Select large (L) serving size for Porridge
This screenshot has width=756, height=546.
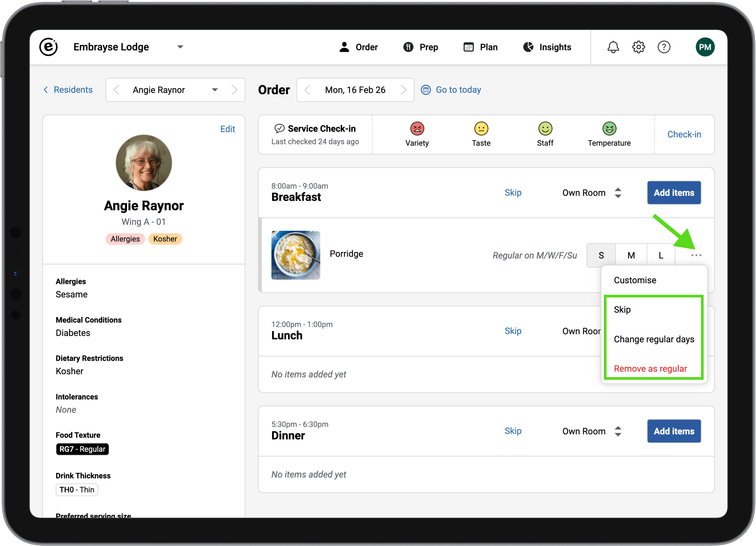click(660, 255)
